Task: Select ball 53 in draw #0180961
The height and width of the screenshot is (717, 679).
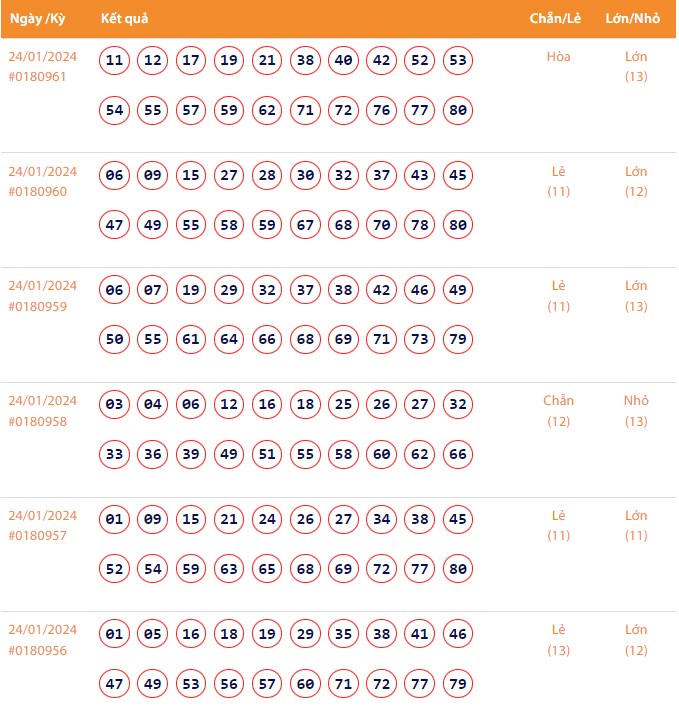Action: (x=458, y=60)
